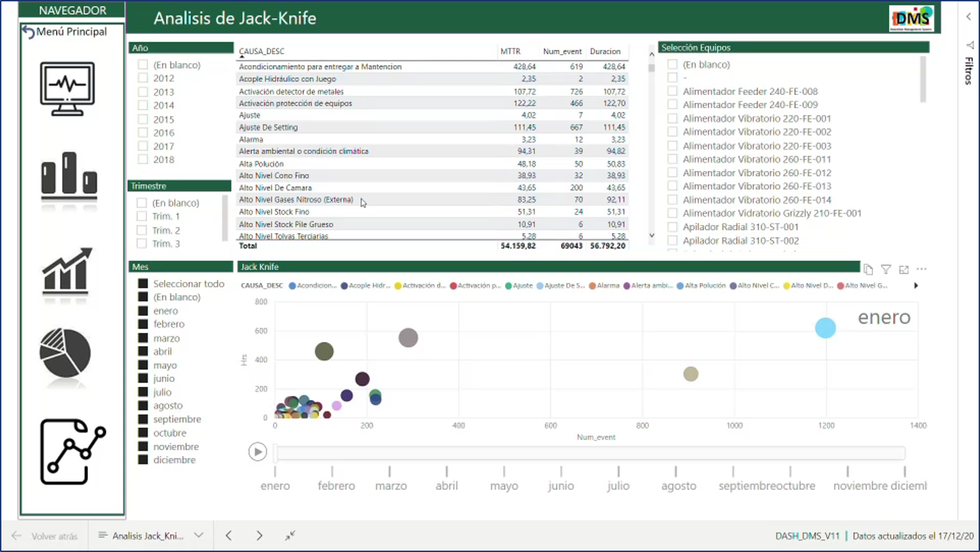Select Alta Polución legend entry
This screenshot has height=552, width=980.
coord(701,286)
